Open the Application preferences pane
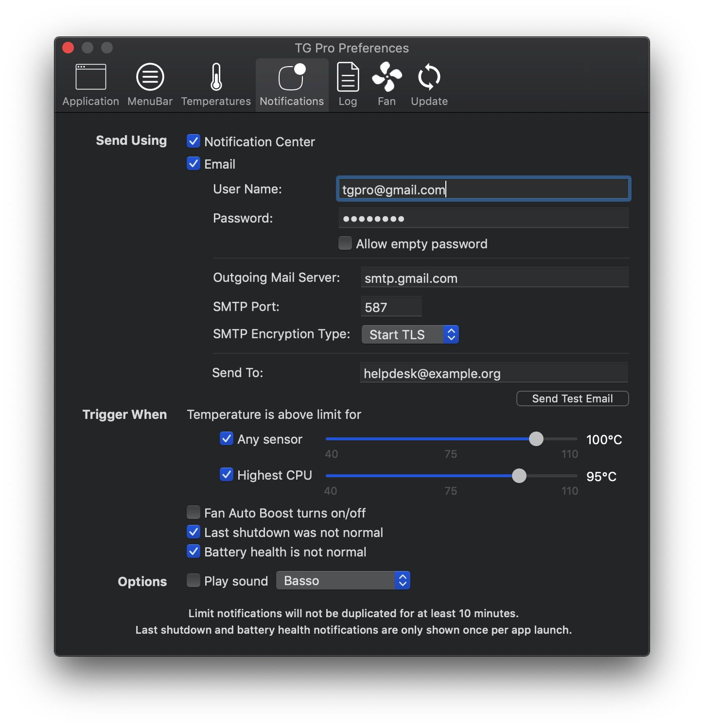The image size is (704, 728). (90, 84)
